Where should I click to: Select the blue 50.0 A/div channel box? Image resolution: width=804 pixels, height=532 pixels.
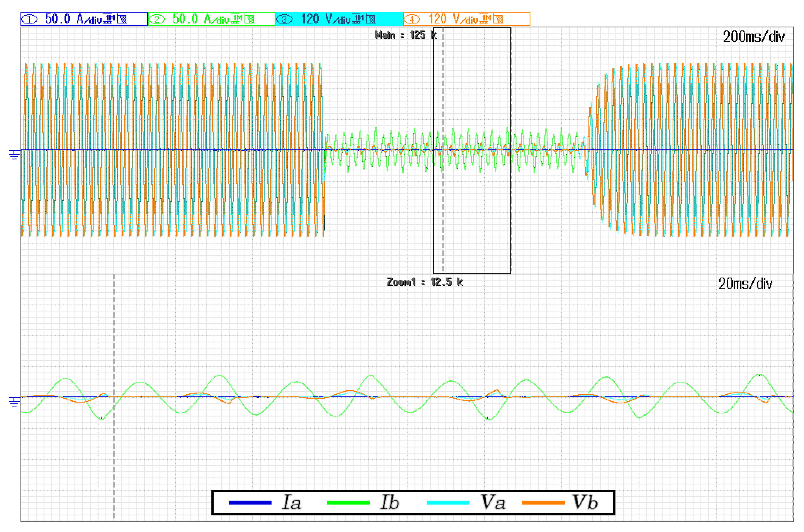(84, 19)
